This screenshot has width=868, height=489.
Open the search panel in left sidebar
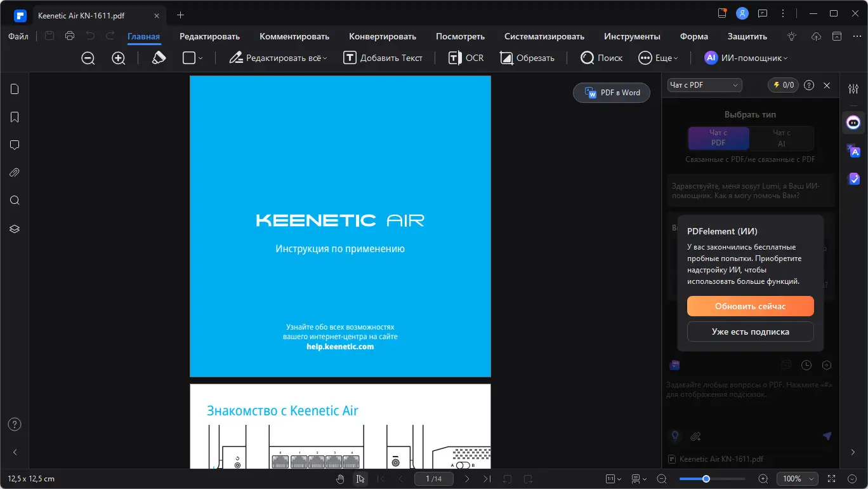(15, 201)
